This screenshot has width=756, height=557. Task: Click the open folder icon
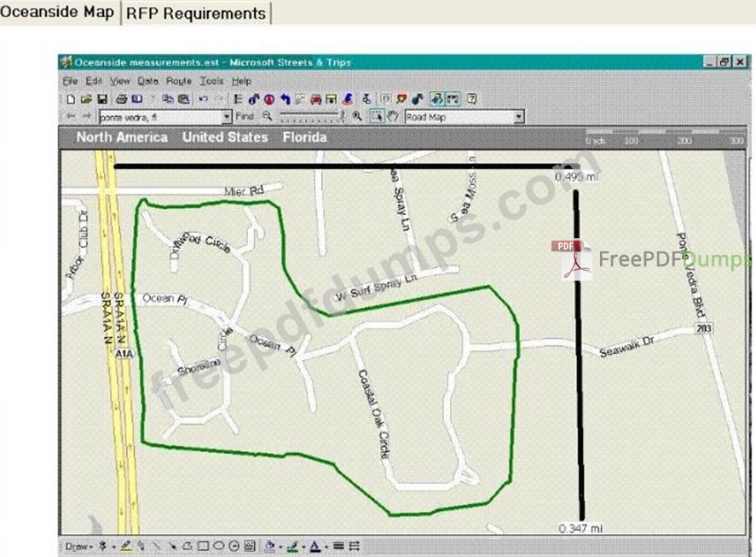86,100
